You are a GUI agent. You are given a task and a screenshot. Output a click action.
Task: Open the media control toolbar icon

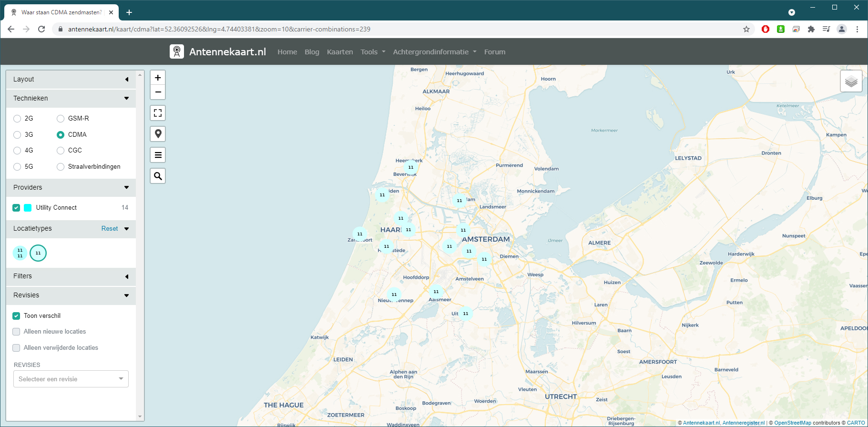click(x=827, y=29)
